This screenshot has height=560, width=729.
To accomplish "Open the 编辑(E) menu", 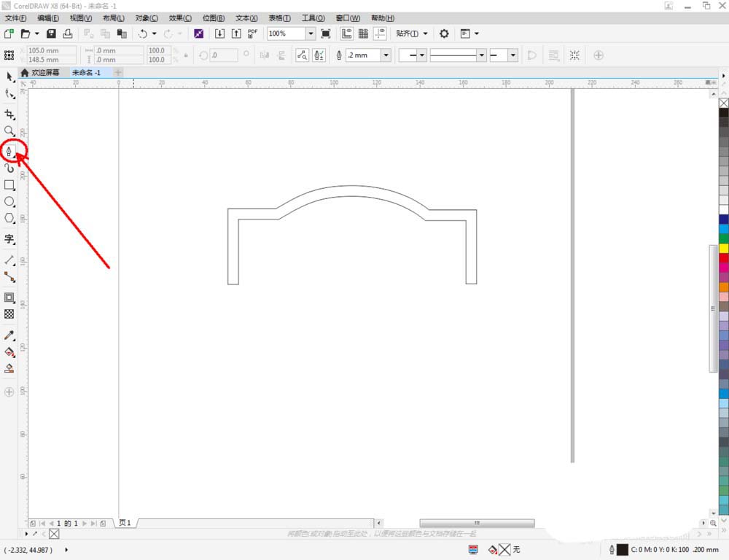I will pos(48,18).
